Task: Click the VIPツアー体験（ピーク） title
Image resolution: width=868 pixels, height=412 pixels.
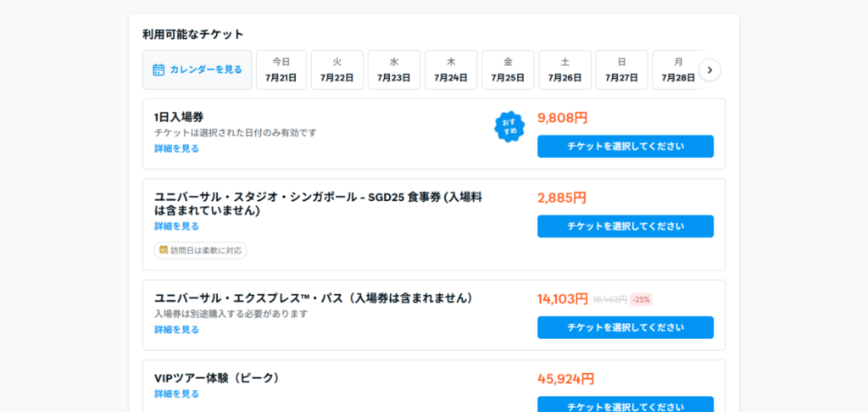Action: point(219,378)
